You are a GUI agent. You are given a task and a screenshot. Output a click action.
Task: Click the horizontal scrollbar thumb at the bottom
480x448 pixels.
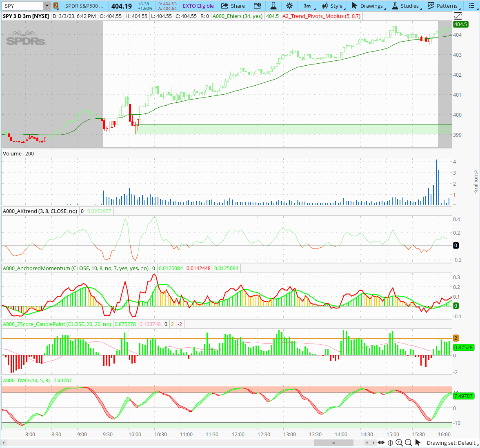333,443
